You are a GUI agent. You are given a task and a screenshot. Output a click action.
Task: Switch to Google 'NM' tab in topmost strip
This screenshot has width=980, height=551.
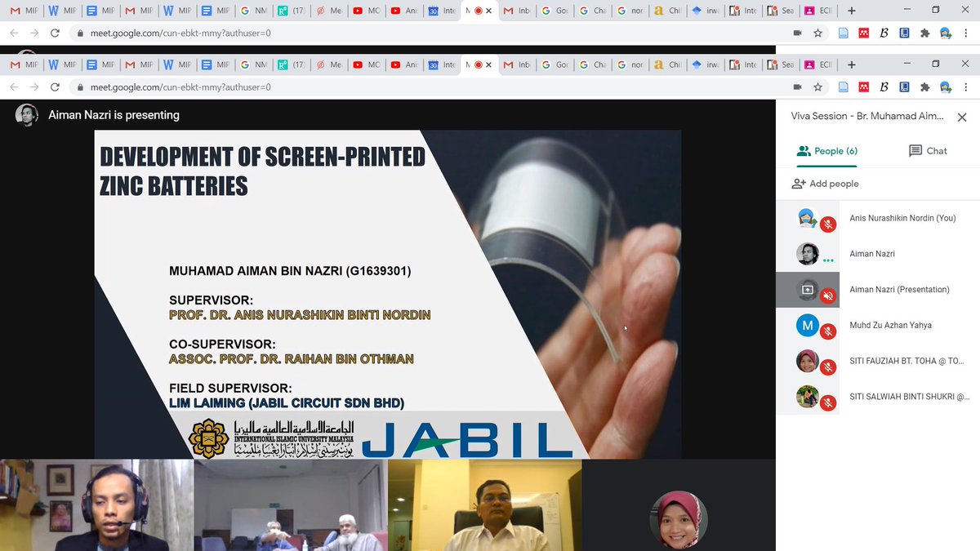point(253,11)
